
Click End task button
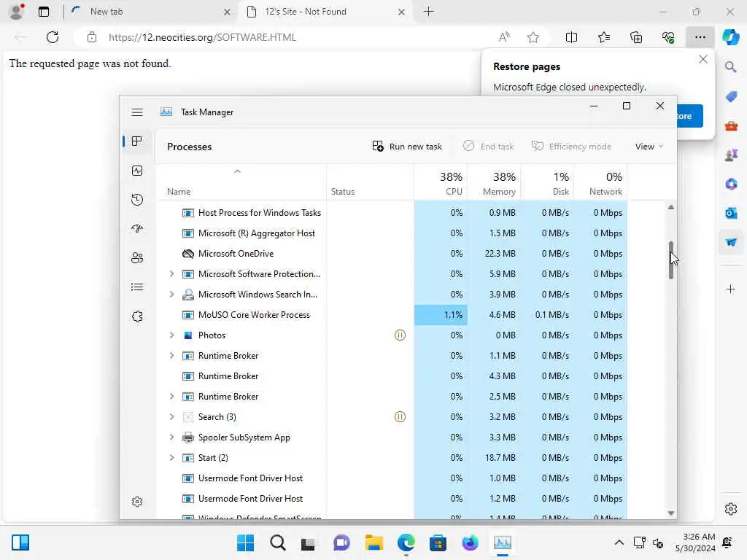tap(488, 146)
